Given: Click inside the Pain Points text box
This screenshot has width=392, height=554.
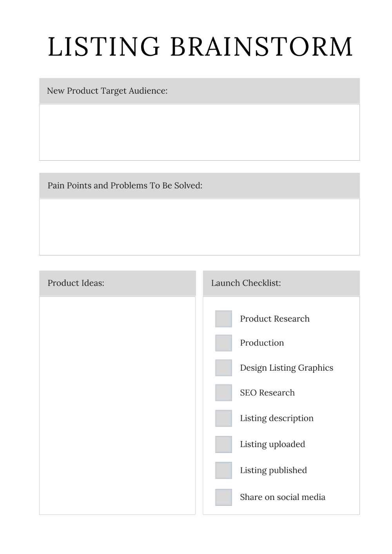Looking at the screenshot, I should pos(200,227).
